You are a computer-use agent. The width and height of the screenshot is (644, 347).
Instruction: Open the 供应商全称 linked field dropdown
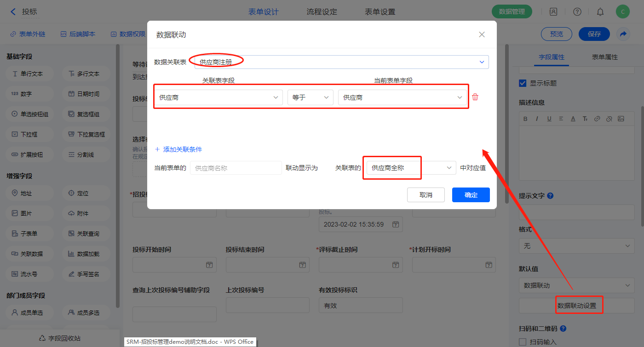[x=411, y=168]
